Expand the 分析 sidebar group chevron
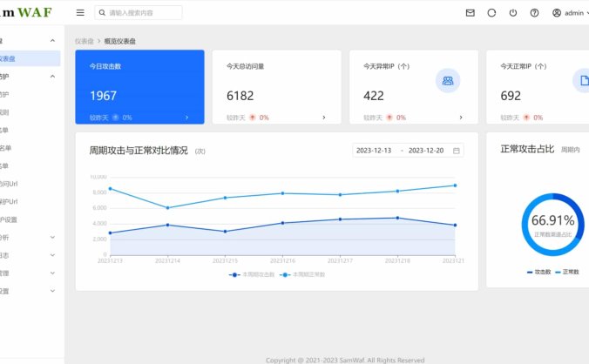 (52, 237)
